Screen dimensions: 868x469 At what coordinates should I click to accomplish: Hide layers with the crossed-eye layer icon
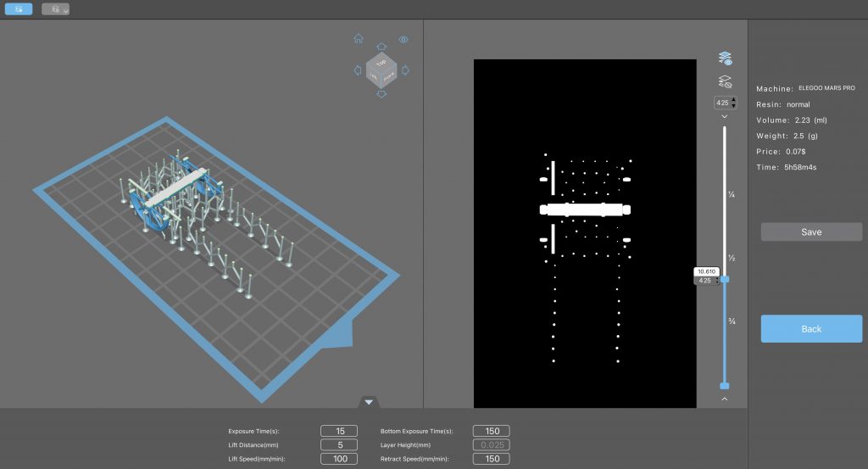point(725,82)
